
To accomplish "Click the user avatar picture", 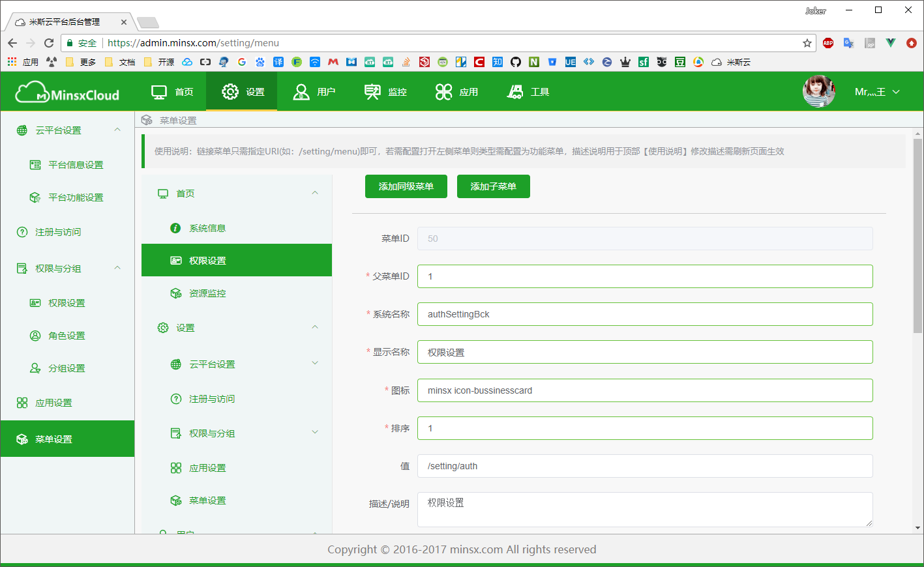I will click(x=819, y=91).
